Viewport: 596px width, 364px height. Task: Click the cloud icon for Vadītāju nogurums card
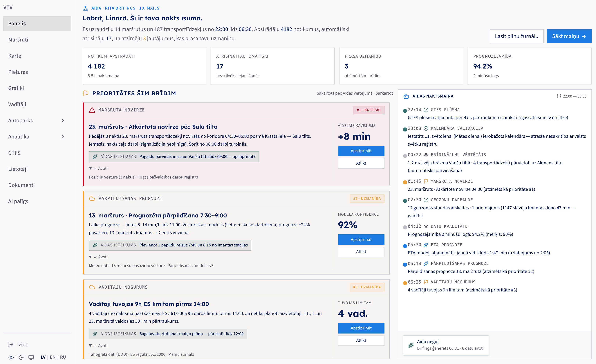[x=92, y=287]
